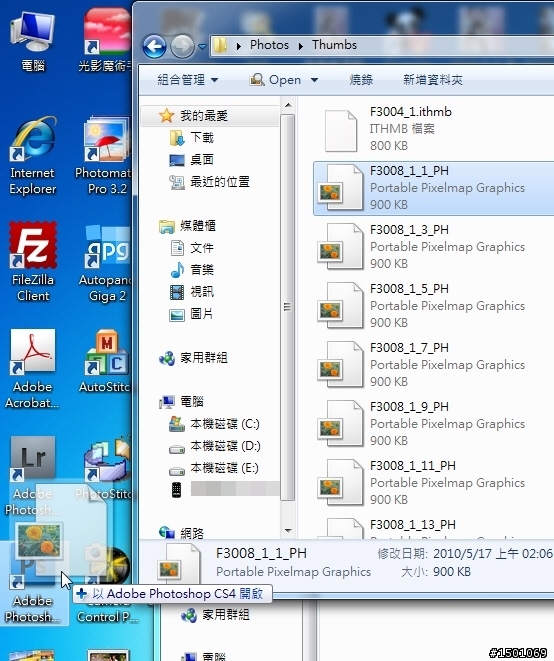Click the blank ITHMB file icon
The height and width of the screenshot is (661, 554).
[x=341, y=130]
